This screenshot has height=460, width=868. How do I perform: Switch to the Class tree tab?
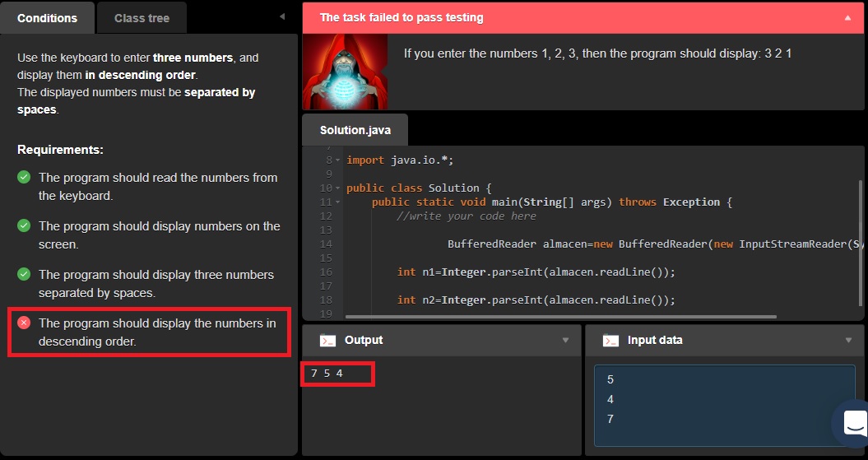[x=142, y=18]
